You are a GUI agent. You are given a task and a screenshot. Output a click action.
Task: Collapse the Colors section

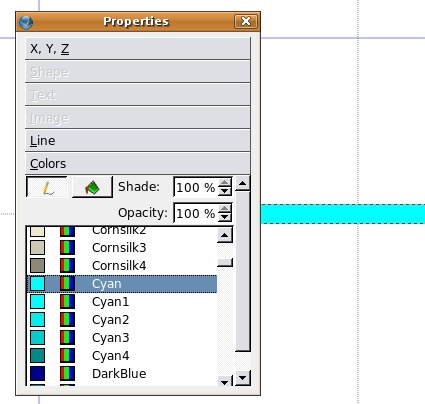pos(138,163)
